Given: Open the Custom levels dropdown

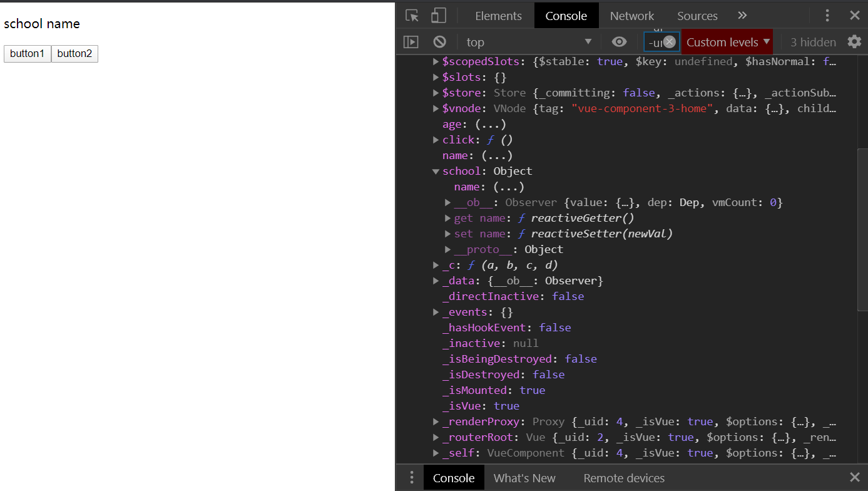Looking at the screenshot, I should pos(727,42).
